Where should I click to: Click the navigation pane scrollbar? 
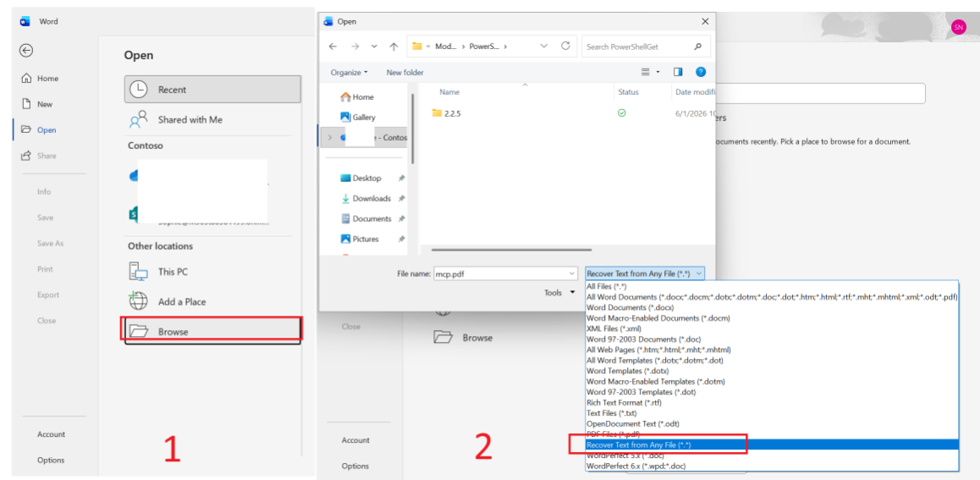pos(412,128)
